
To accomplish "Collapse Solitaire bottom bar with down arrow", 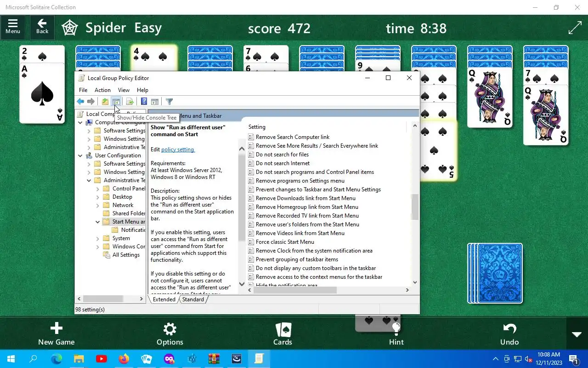I will 577,334.
